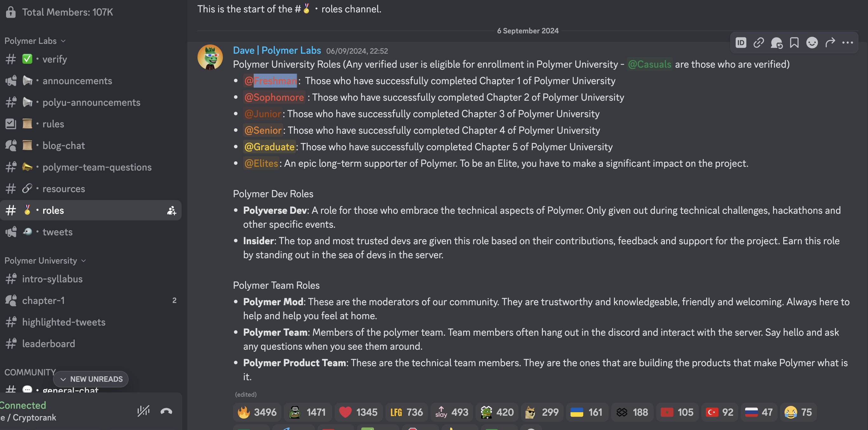Toggle the heart reaction with 1345
The height and width of the screenshot is (430, 868).
358,412
